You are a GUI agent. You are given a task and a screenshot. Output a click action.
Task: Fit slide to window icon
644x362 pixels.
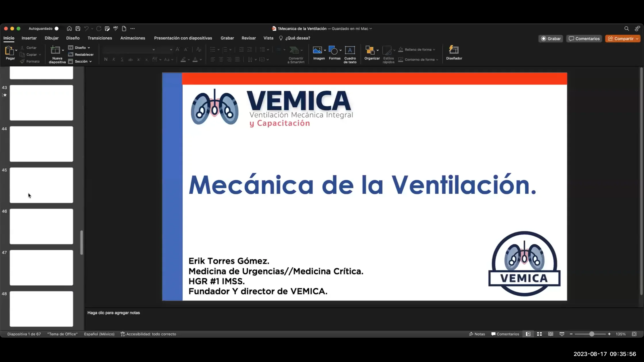[x=634, y=334]
